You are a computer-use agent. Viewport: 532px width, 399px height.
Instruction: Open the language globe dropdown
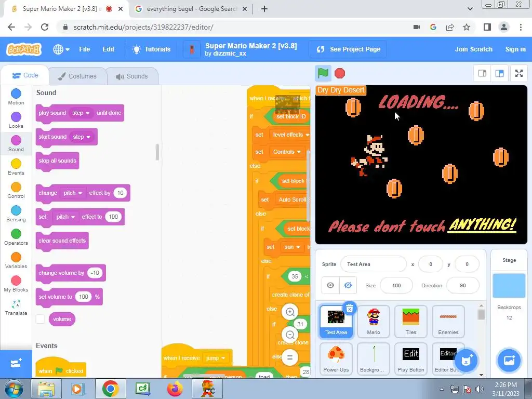(x=61, y=49)
